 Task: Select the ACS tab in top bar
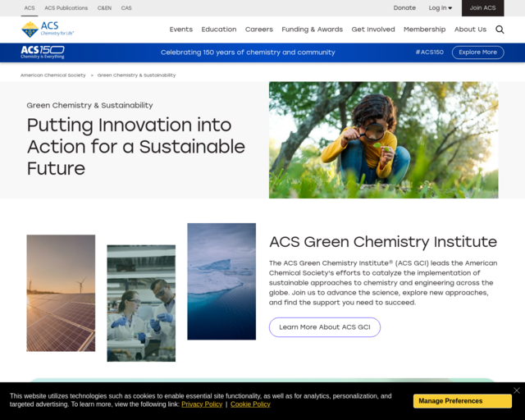(30, 8)
